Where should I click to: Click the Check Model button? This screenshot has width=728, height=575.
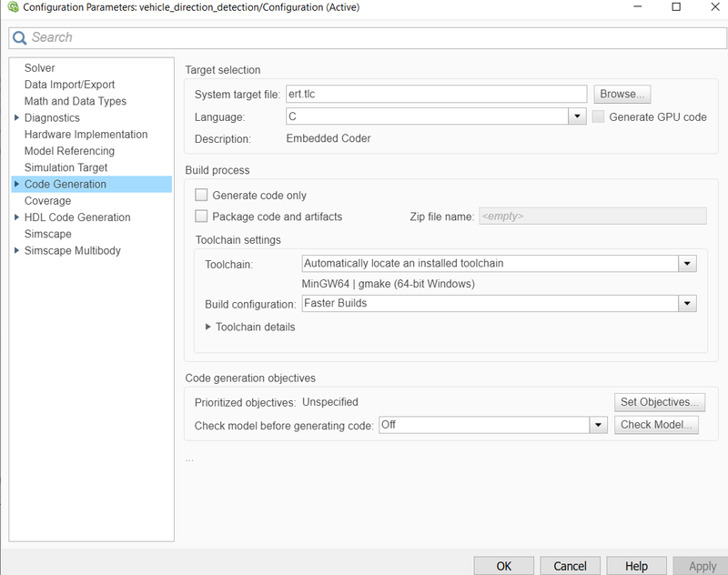click(x=656, y=425)
